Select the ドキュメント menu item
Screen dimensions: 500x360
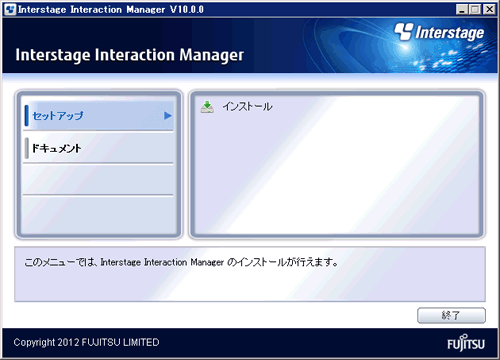tap(99, 148)
